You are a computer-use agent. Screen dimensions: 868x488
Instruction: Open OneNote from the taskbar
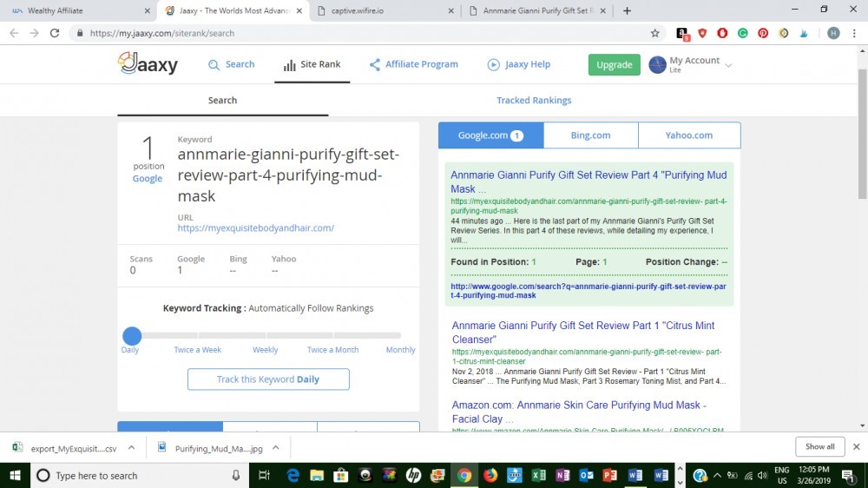(x=562, y=475)
